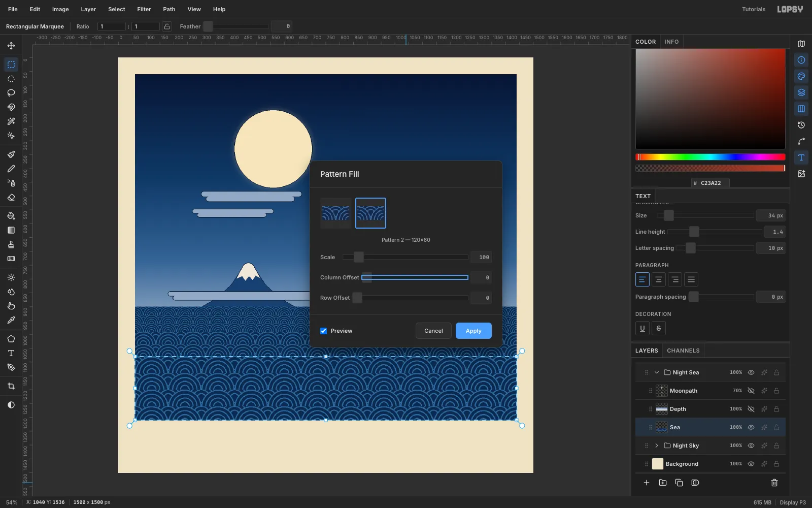Viewport: 812px width, 508px height.
Task: Click the Row Offset slider
Action: [410, 298]
